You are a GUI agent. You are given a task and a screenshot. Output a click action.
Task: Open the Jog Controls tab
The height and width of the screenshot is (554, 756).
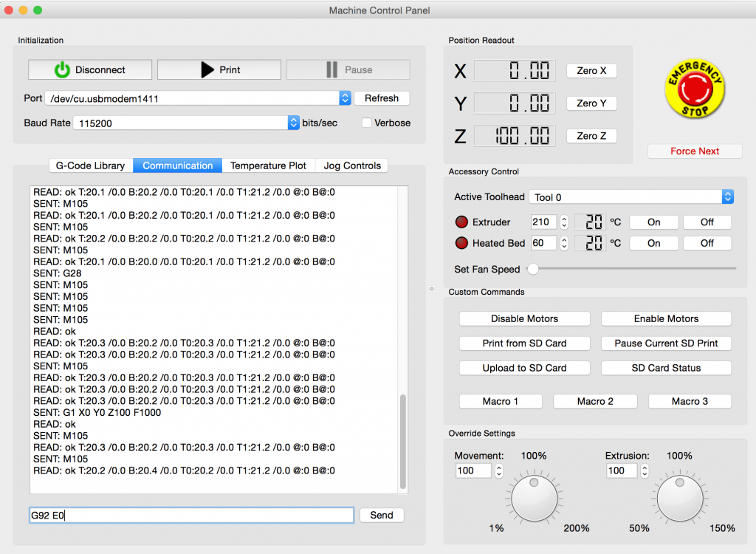pyautogui.click(x=351, y=165)
